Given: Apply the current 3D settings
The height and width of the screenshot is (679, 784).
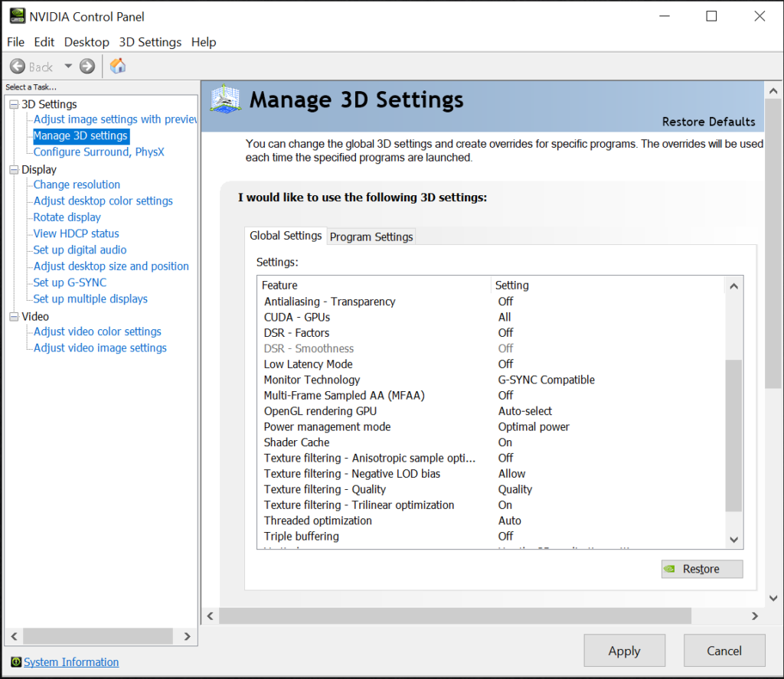Looking at the screenshot, I should click(624, 651).
